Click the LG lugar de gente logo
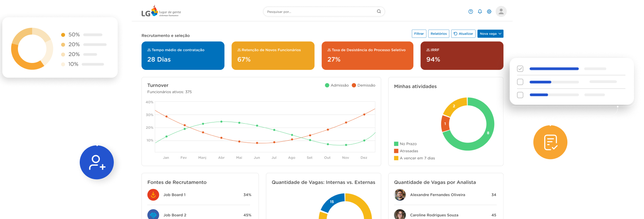The width and height of the screenshot is (644, 219). click(x=161, y=12)
